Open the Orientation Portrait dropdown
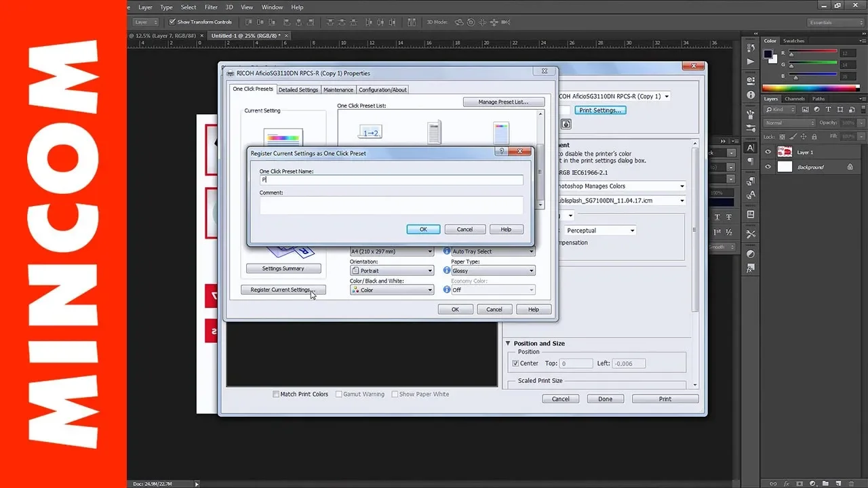 (391, 270)
